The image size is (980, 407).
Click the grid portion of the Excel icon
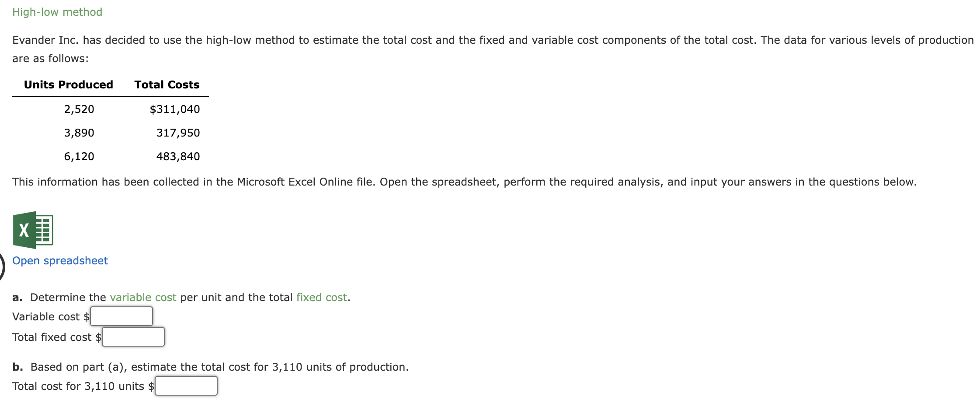tap(44, 230)
